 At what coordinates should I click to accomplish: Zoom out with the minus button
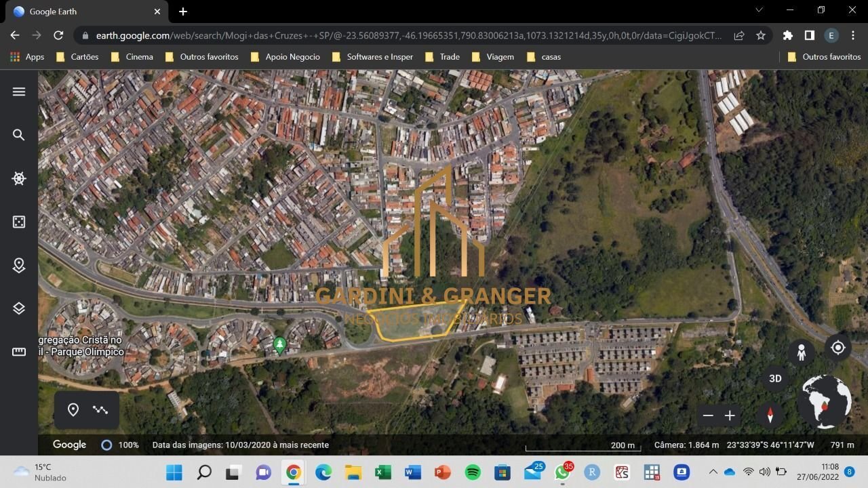pos(708,415)
